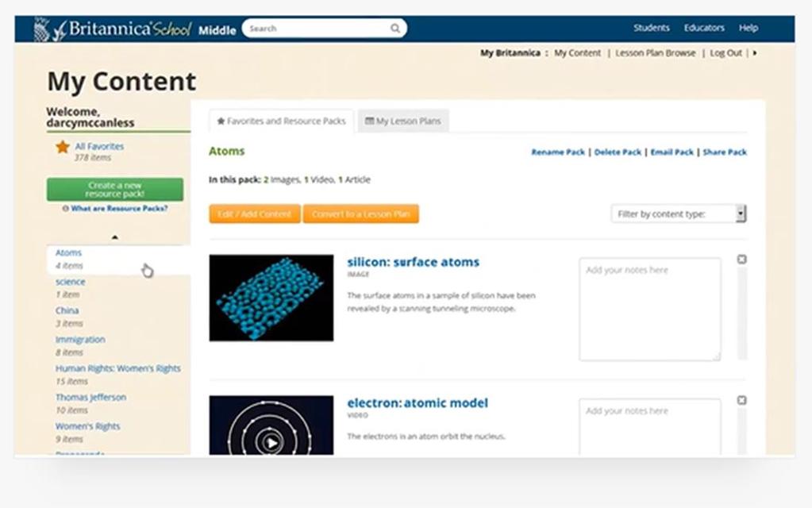Viewport: 812px width, 508px height.
Task: Open the All Favorites list
Action: click(99, 147)
